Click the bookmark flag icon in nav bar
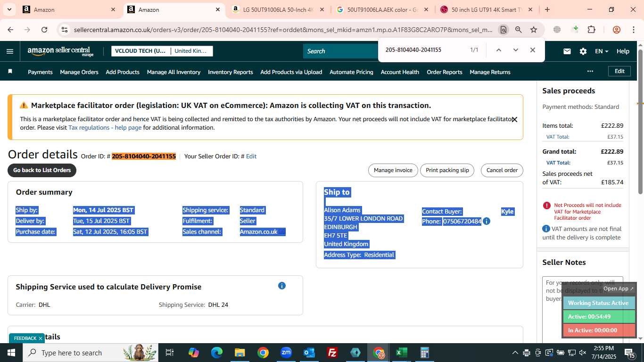Screen dimensions: 644x362 point(10,72)
